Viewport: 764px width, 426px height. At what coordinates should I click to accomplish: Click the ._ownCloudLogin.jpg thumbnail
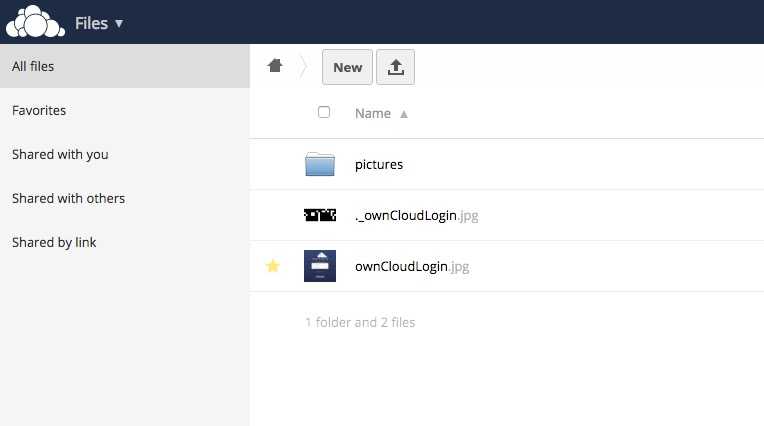(320, 215)
